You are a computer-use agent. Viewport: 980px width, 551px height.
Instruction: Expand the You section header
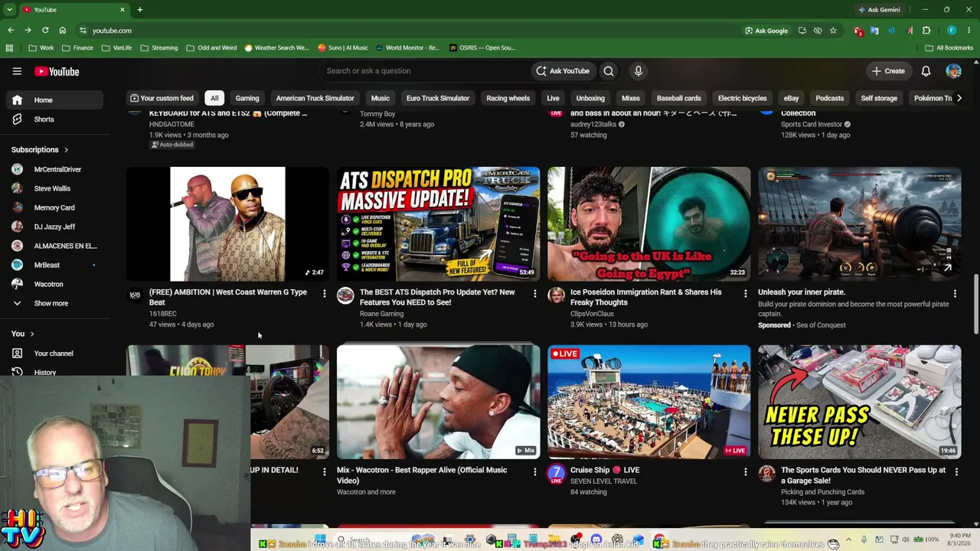pos(23,334)
